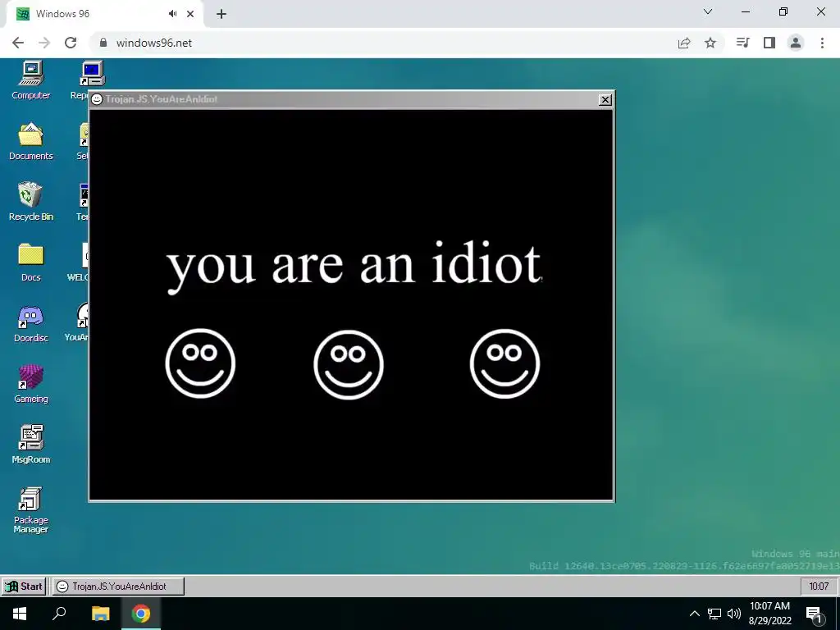Screen dimensions: 840x630
Task: Toggle the Chrome side panel
Action: (x=769, y=43)
